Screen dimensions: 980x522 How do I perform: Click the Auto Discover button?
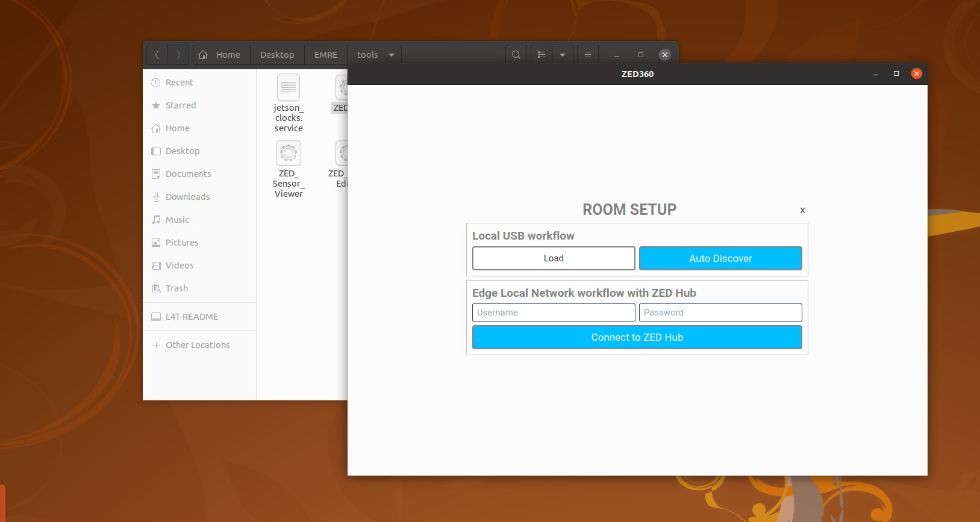[x=720, y=258]
